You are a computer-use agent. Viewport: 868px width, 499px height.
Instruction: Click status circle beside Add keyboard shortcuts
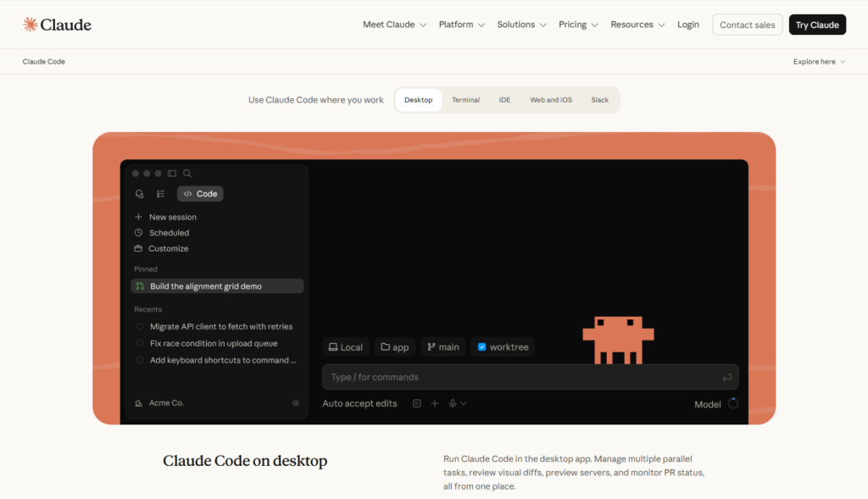[x=140, y=360]
